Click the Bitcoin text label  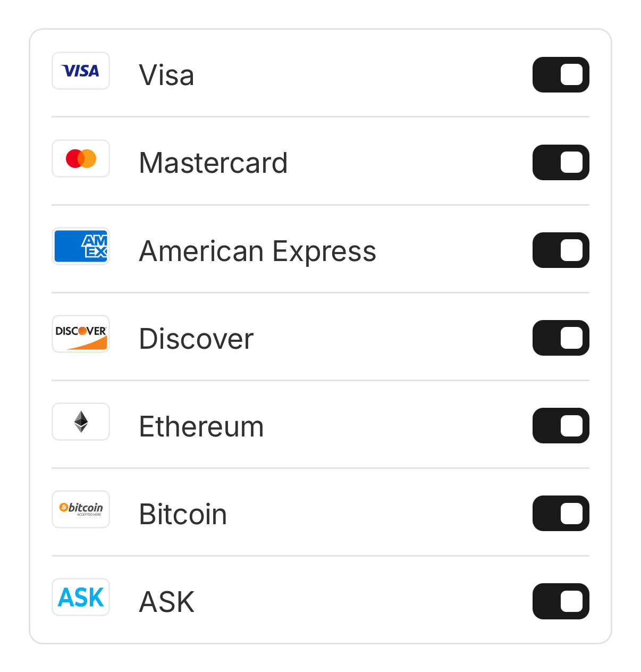point(183,514)
